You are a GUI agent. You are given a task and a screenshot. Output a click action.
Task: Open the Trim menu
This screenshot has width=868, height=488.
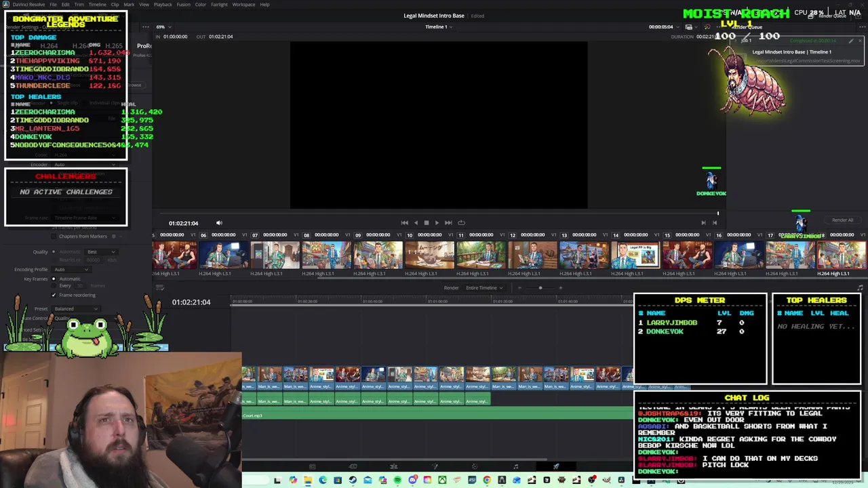tap(79, 5)
